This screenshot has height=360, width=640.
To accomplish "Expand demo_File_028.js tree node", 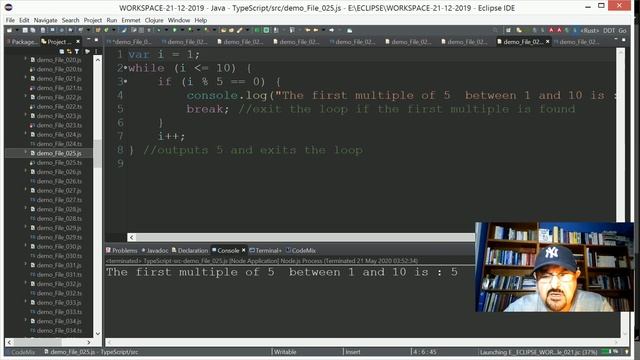I will (x=25, y=209).
